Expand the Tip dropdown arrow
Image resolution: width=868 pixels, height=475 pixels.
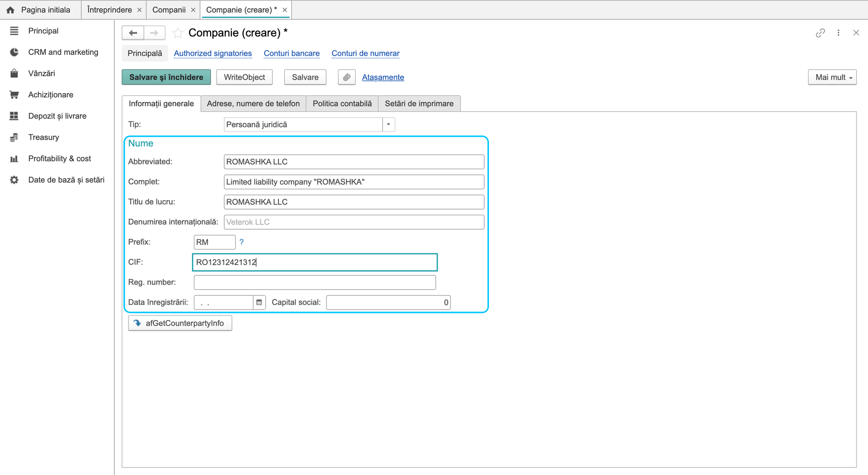pyautogui.click(x=389, y=124)
